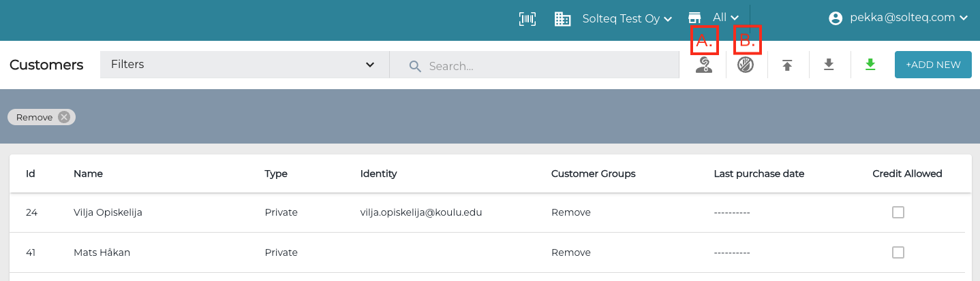This screenshot has width=980, height=281.
Task: Click the toolbar icon marked B
Action: (x=746, y=65)
